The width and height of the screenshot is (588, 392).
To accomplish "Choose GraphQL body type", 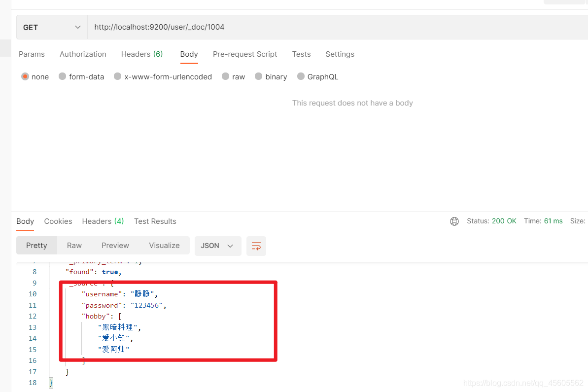I will pos(301,76).
